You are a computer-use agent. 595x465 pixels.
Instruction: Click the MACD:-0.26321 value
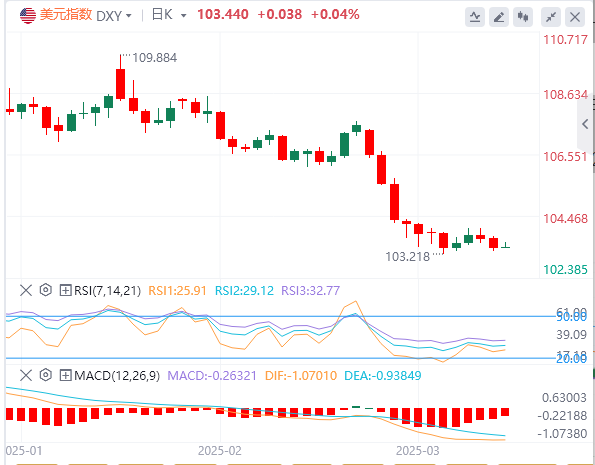tap(212, 376)
